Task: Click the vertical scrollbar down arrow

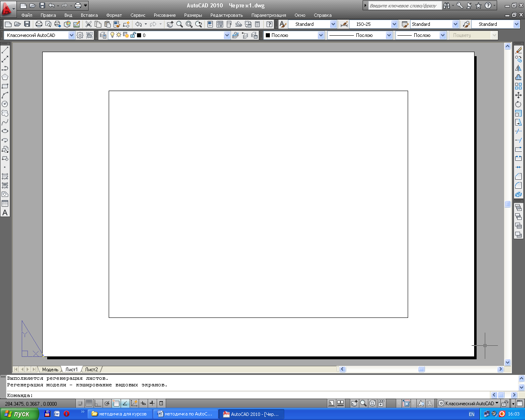Action: click(507, 362)
